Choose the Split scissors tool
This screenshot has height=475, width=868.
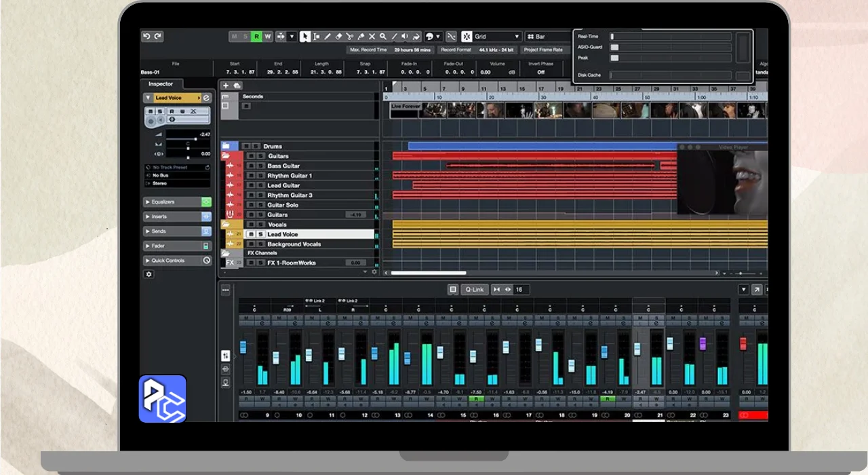tap(350, 37)
